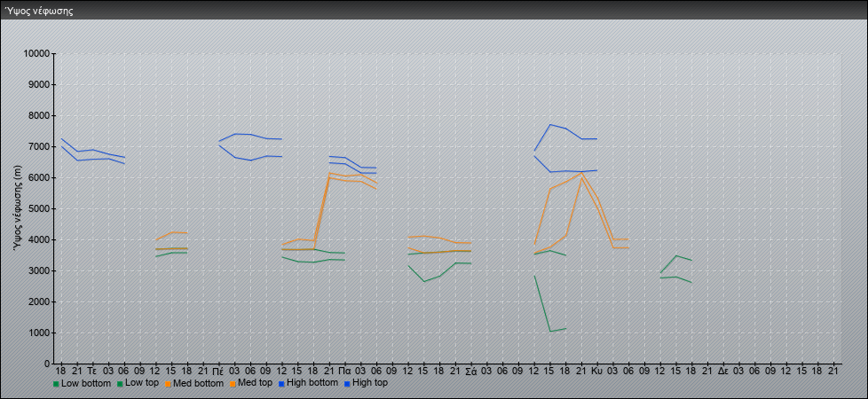Screen dimensions: 868x399
Task: Toggle the Med bottom legend entry
Action: 194,383
